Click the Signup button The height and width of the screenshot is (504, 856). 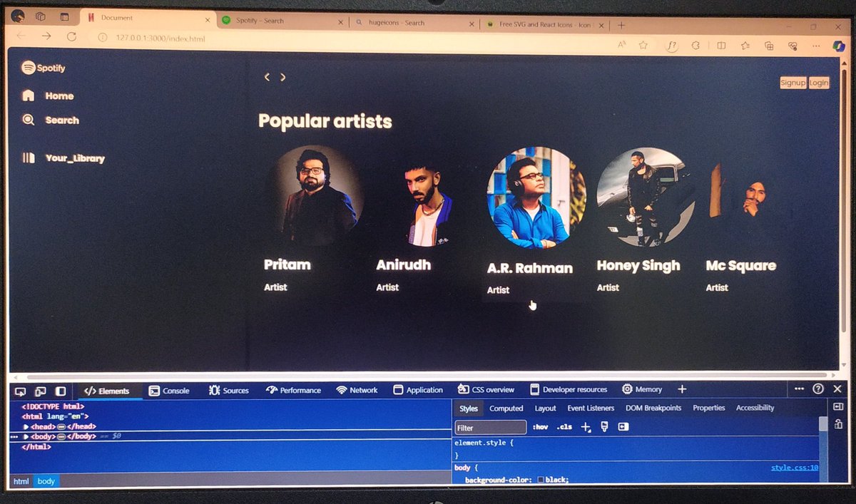tap(793, 83)
